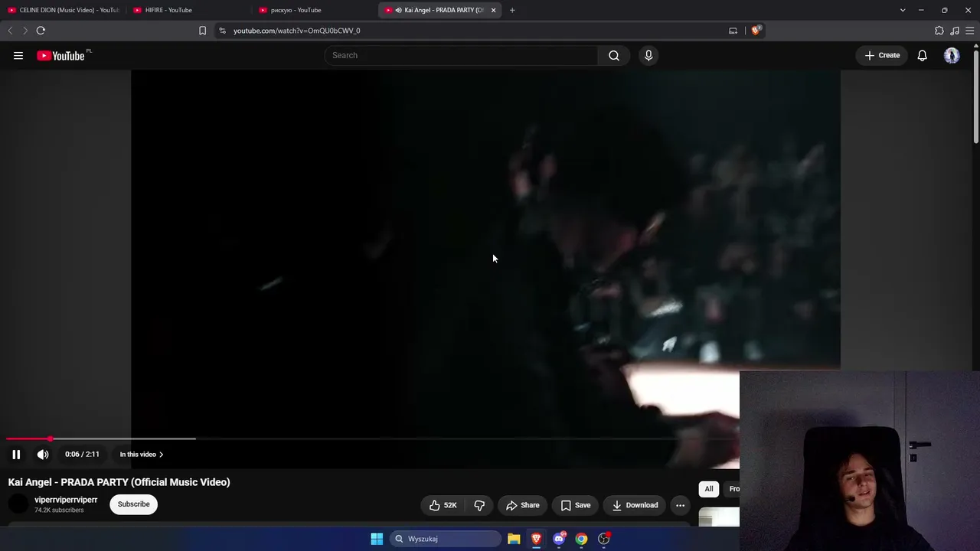Dislike this video
This screenshot has width=980, height=551.
(479, 505)
